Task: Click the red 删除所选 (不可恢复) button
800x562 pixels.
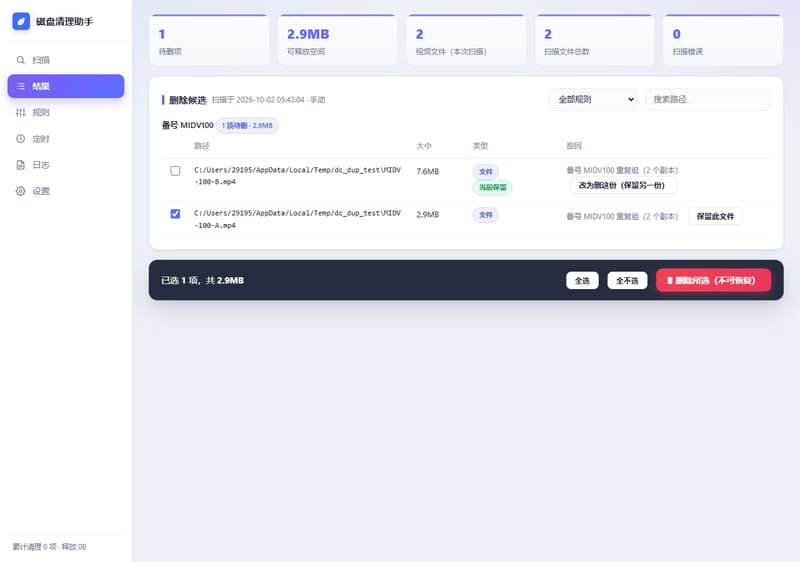Action: point(713,280)
